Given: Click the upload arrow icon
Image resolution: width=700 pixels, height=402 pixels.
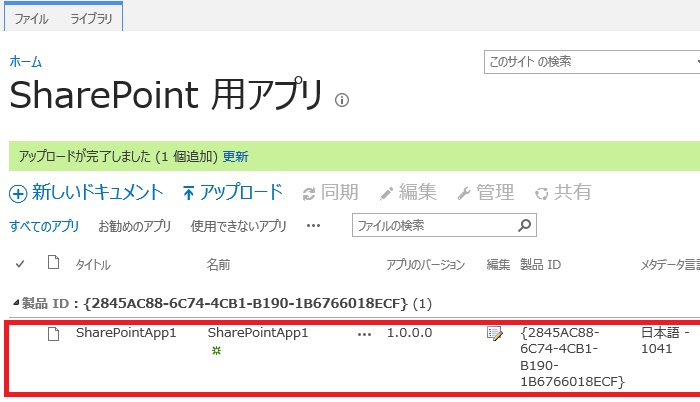Looking at the screenshot, I should pos(188,193).
